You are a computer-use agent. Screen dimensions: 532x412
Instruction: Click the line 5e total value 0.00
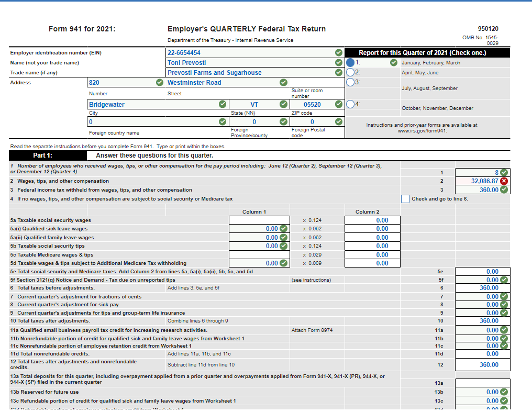pyautogui.click(x=482, y=271)
